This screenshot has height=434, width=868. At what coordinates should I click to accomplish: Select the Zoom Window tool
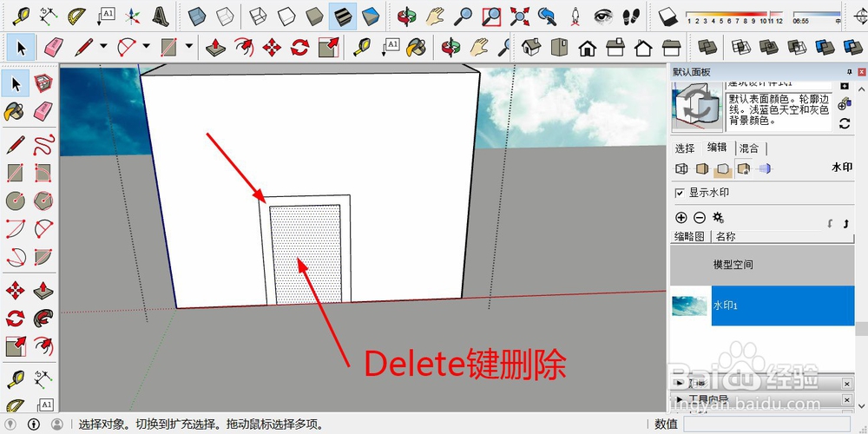tap(490, 16)
